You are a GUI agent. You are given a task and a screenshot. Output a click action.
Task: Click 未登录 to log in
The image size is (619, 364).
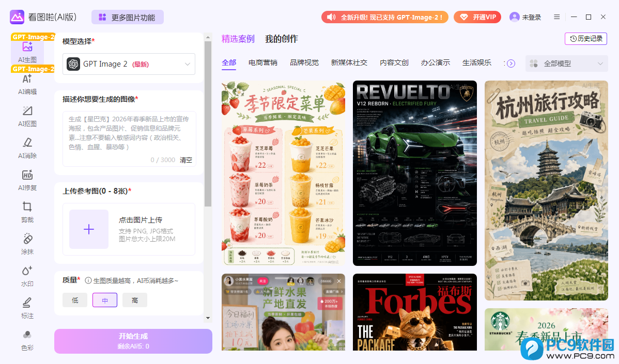(531, 18)
